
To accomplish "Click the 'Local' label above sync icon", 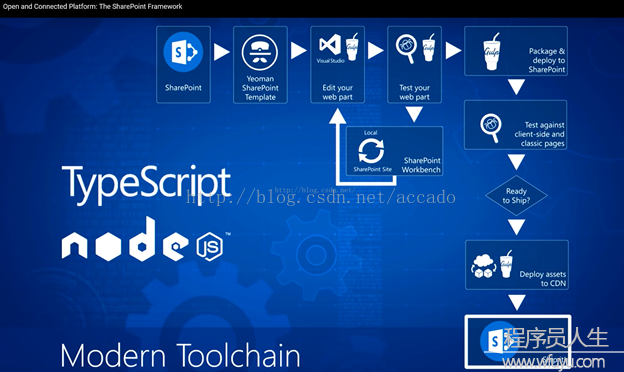I will (x=370, y=132).
